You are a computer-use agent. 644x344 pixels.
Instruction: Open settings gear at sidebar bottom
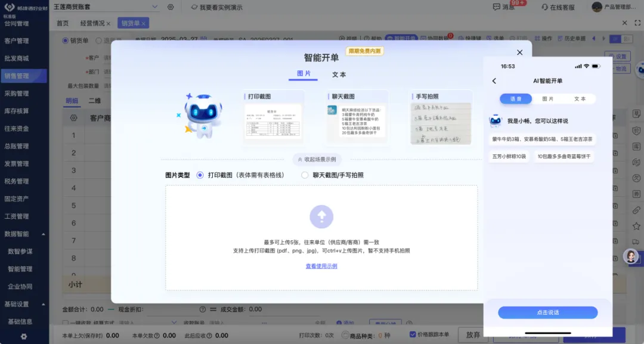[24, 336]
